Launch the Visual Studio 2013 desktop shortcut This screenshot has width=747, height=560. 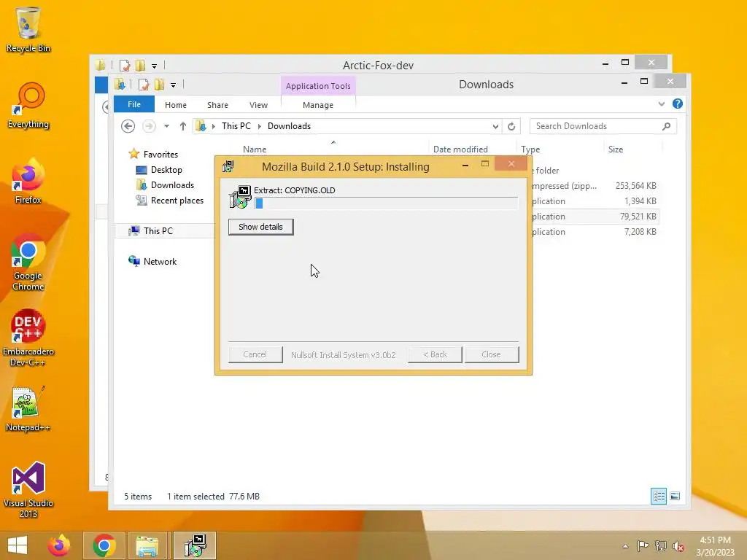pyautogui.click(x=28, y=489)
